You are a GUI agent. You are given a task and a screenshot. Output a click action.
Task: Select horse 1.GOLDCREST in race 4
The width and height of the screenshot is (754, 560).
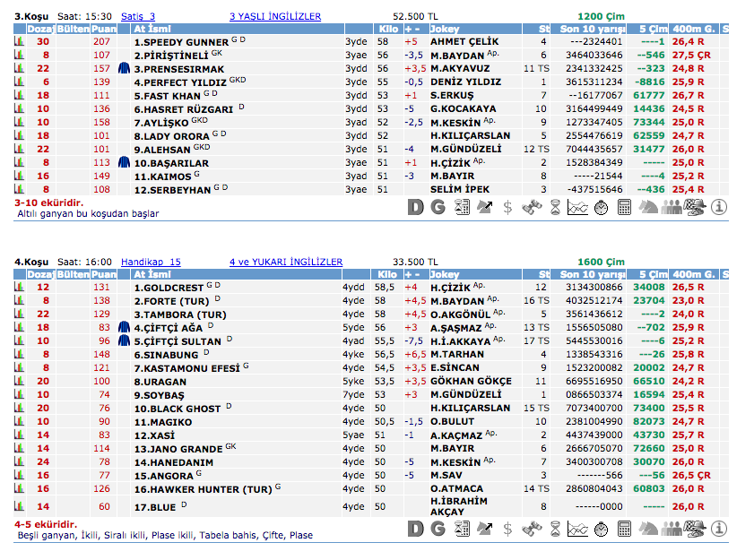tap(169, 288)
